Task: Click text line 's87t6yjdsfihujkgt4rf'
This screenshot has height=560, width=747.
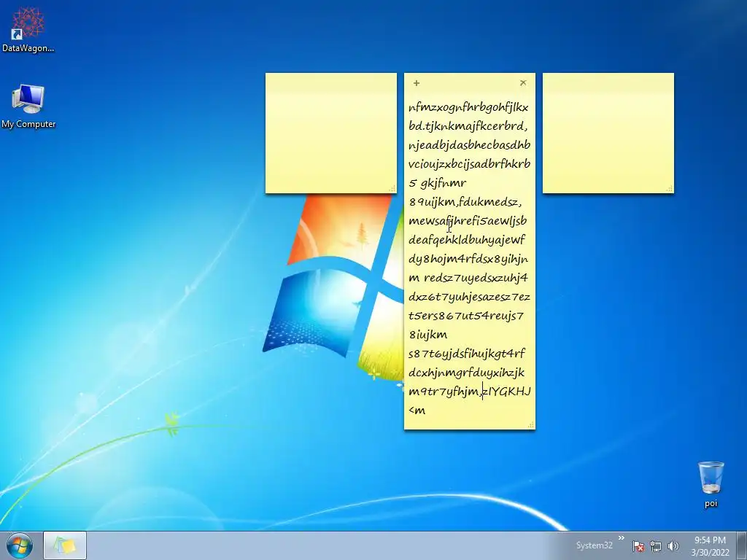Action: pyautogui.click(x=466, y=354)
